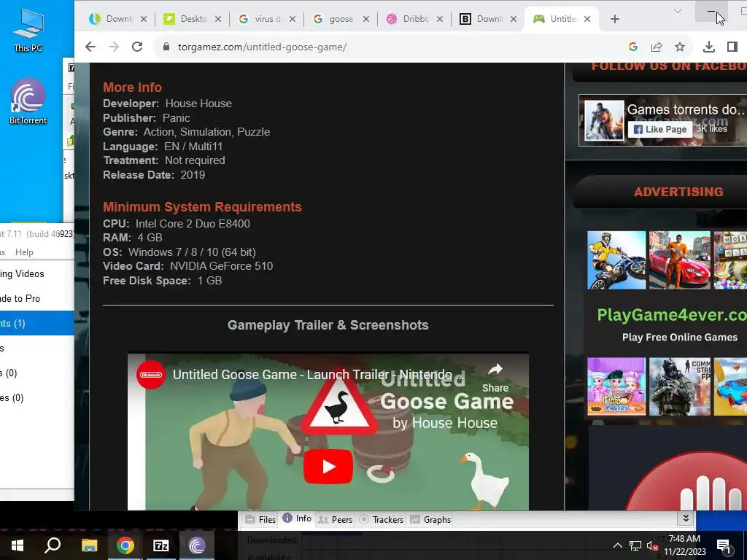
Task: Open Peers tab in BitTorrent details pane
Action: coord(336,519)
